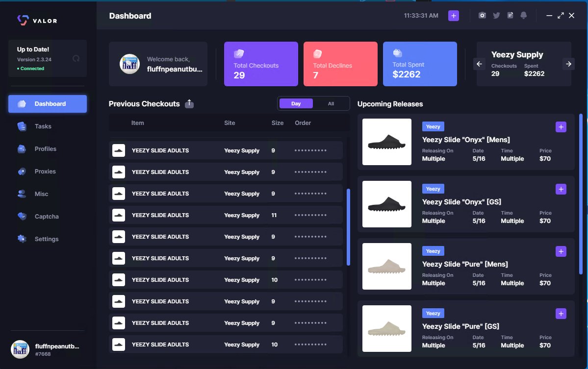Click the Total Checkouts card icon
The height and width of the screenshot is (369, 588).
coord(239,53)
